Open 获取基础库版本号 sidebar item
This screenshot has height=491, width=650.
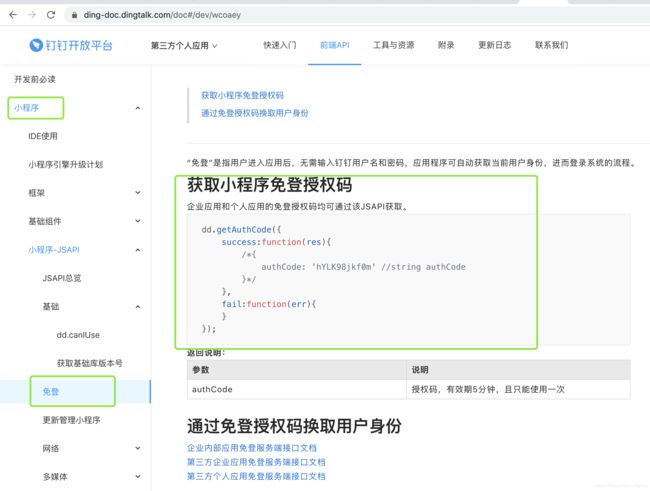90,363
